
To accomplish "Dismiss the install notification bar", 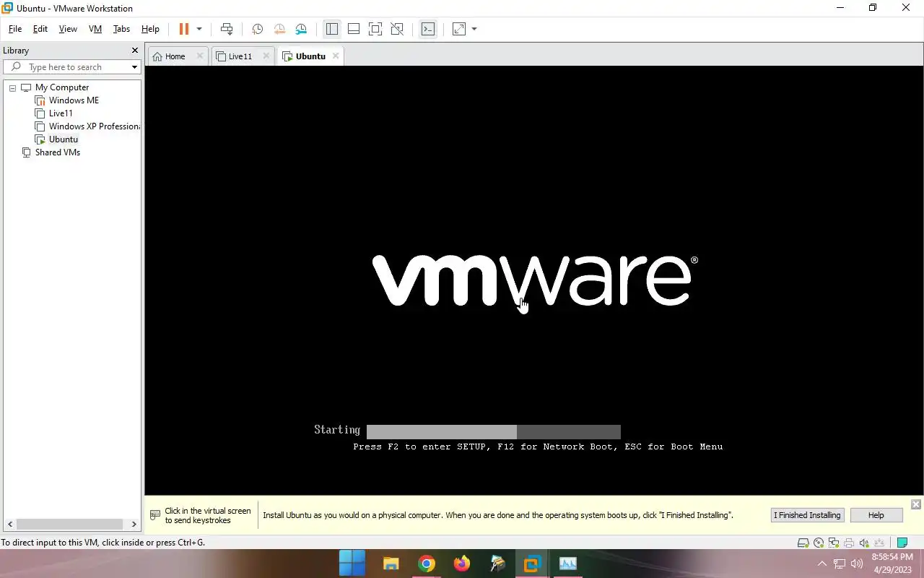I will (915, 504).
